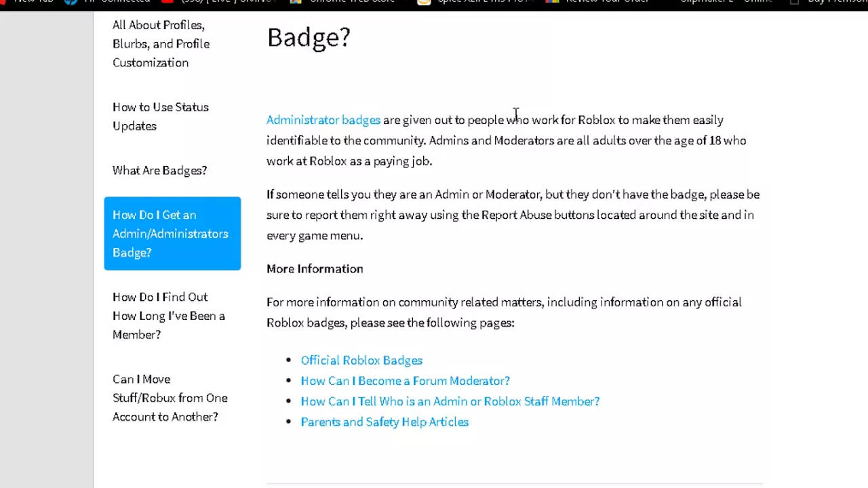
Task: Click the Chrome Web Store tab icon
Action: (296, 2)
